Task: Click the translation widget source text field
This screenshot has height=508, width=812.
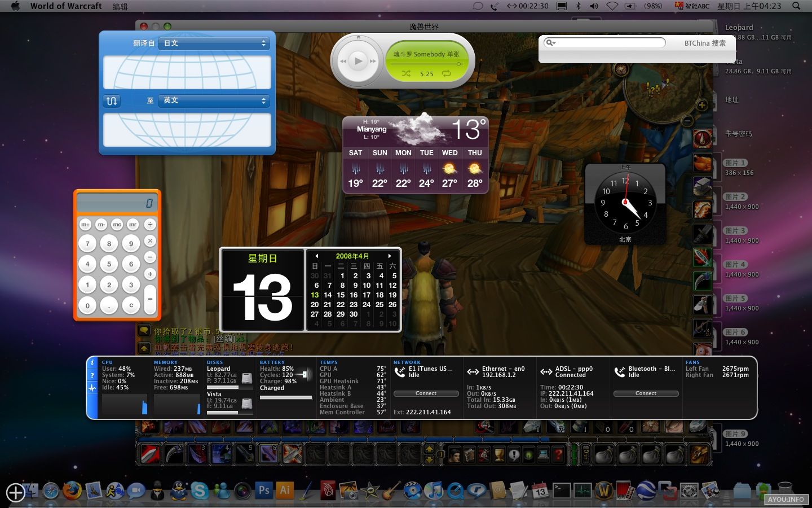Action: click(x=187, y=72)
